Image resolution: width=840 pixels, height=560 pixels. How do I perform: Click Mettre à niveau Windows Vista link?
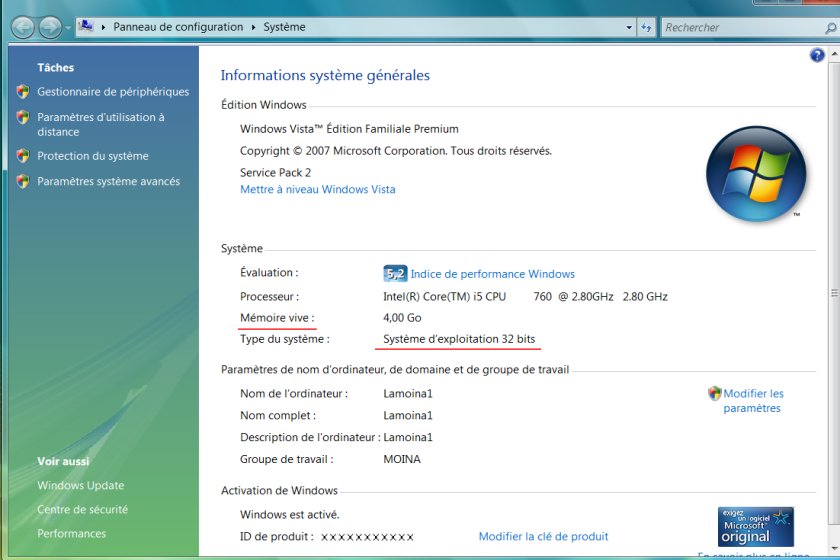coord(318,189)
